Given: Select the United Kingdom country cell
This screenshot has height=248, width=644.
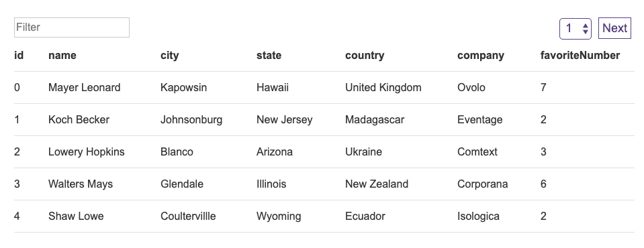Looking at the screenshot, I should click(x=383, y=87).
